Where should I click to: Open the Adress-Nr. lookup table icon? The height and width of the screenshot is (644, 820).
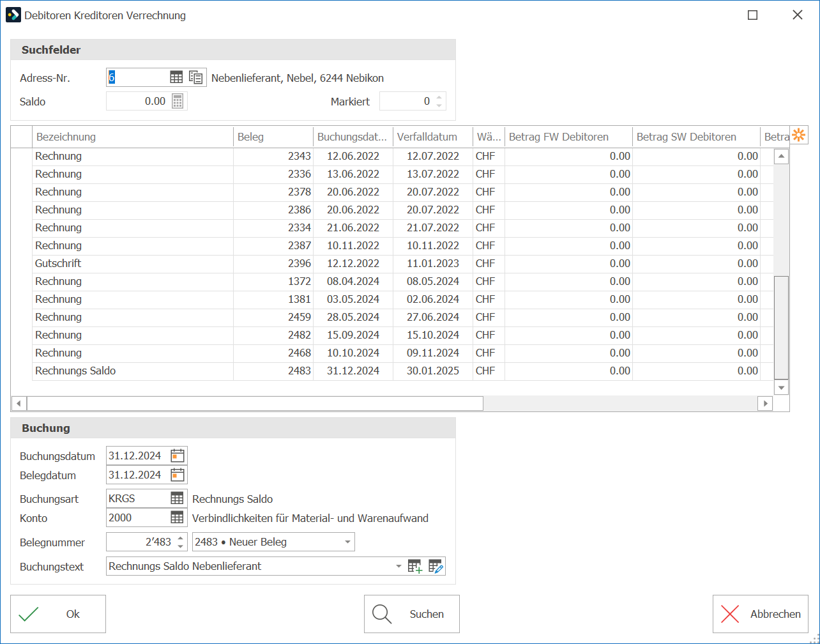pyautogui.click(x=176, y=77)
